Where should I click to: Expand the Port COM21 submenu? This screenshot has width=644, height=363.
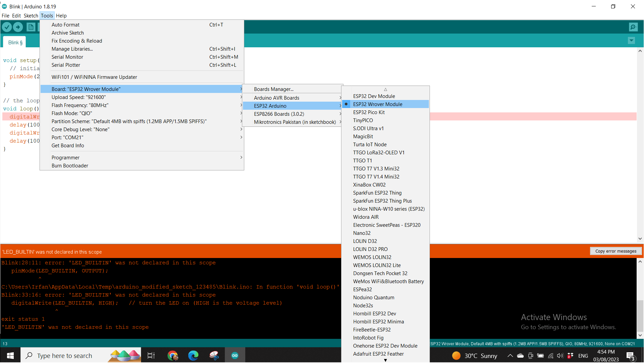[142, 138]
